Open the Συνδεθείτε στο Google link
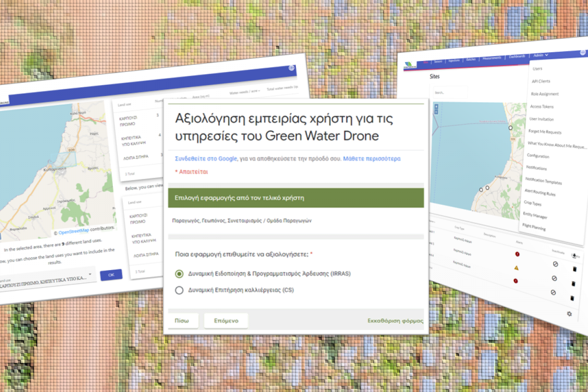 (x=206, y=159)
